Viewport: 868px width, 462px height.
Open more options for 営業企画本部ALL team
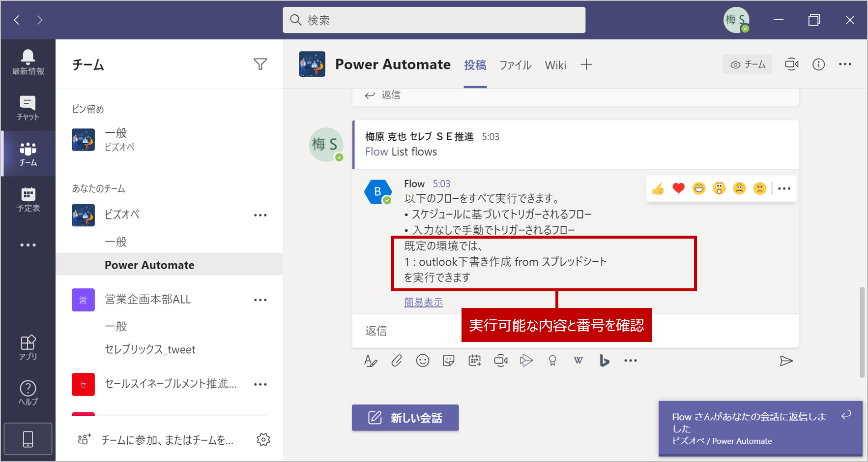pyautogui.click(x=261, y=300)
